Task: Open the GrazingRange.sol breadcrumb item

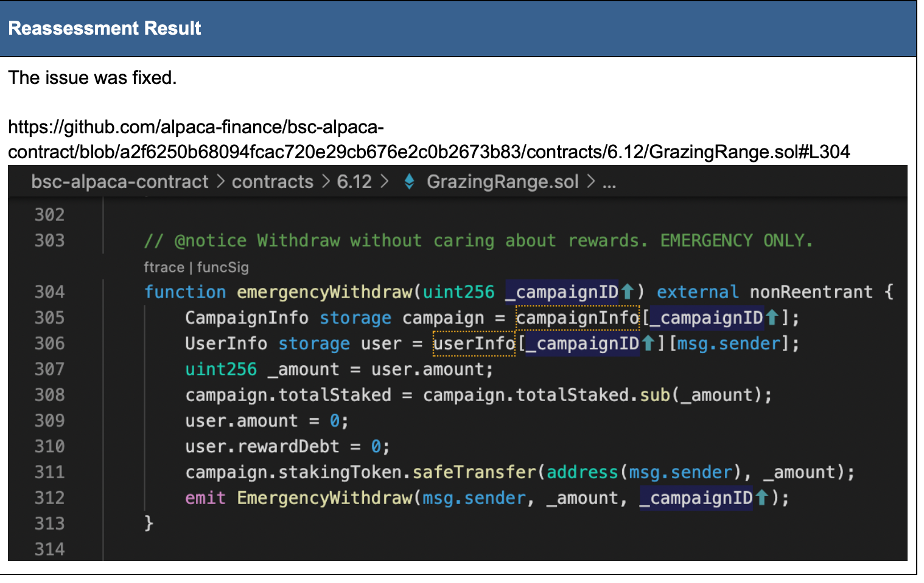Action: [x=502, y=181]
